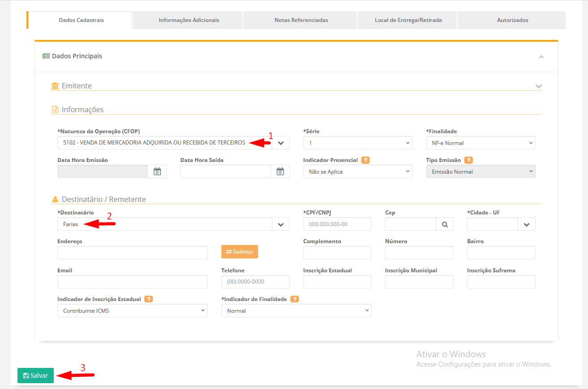
Task: Open Natureza da Operação dropdown arrow
Action: pyautogui.click(x=281, y=143)
